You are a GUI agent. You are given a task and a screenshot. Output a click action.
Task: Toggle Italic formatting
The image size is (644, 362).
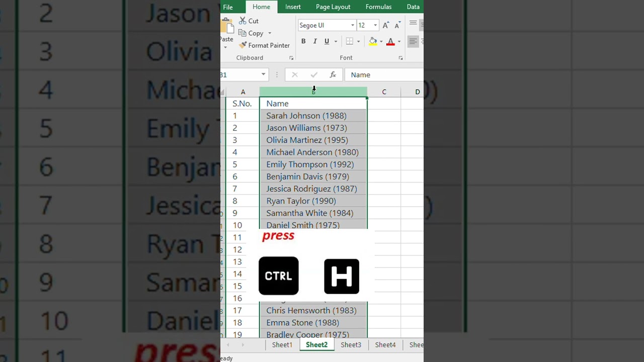(315, 41)
